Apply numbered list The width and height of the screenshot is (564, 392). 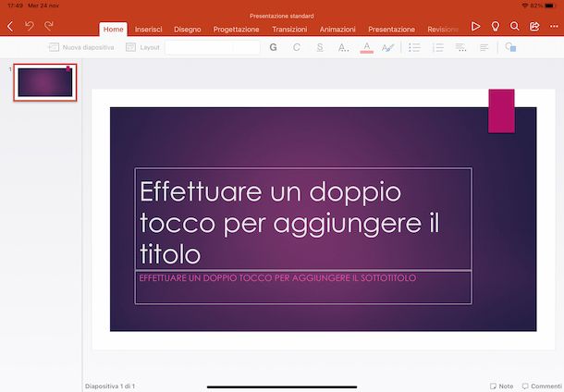437,47
